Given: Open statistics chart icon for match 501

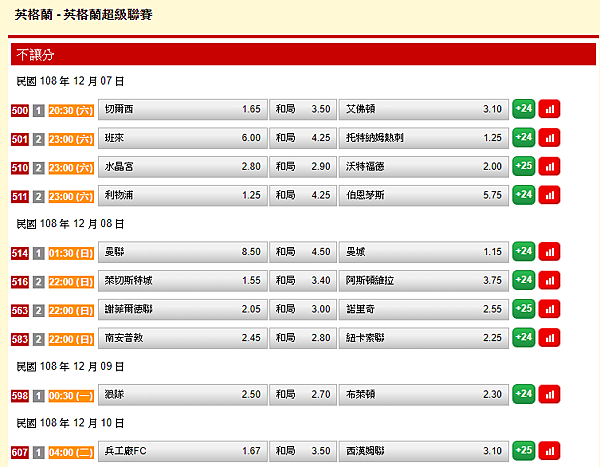Looking at the screenshot, I should (549, 138).
